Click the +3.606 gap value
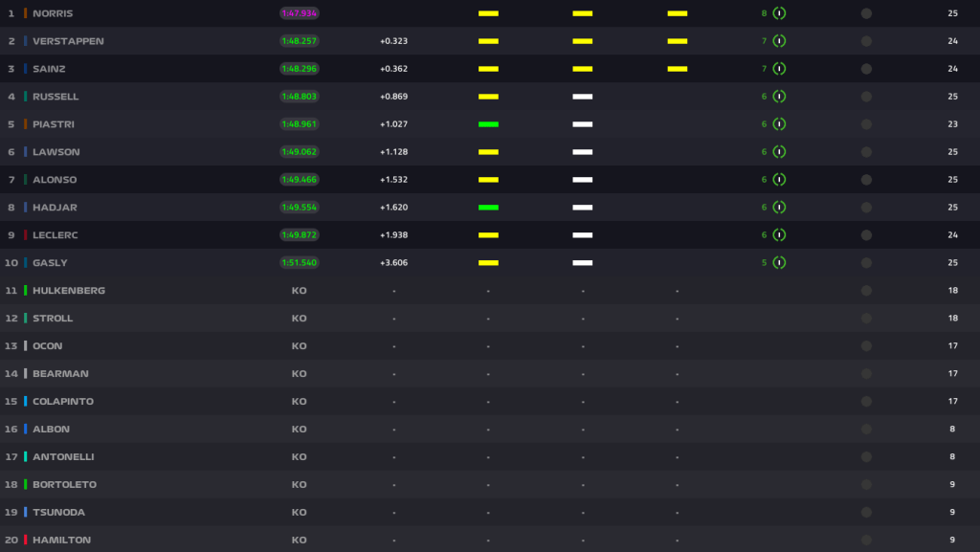Screen dimensions: 980x552 (393, 262)
